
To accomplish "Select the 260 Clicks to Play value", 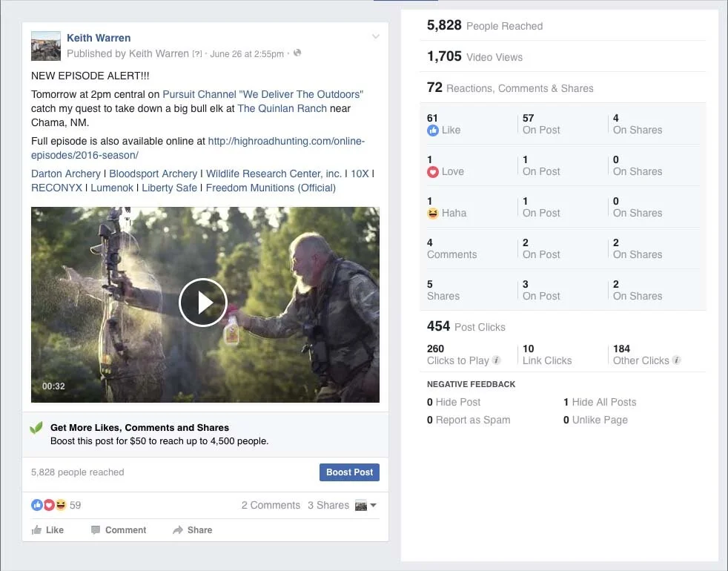I will 435,349.
